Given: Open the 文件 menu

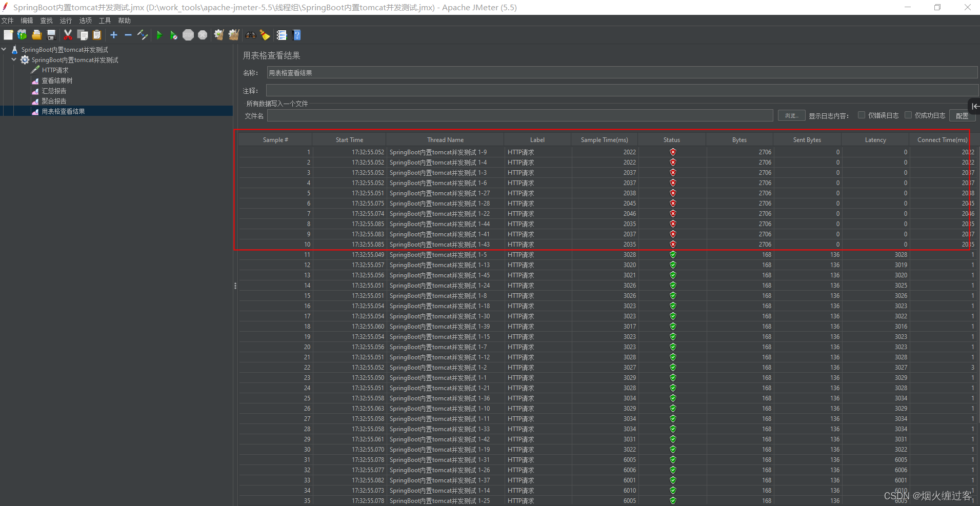Looking at the screenshot, I should click(8, 21).
